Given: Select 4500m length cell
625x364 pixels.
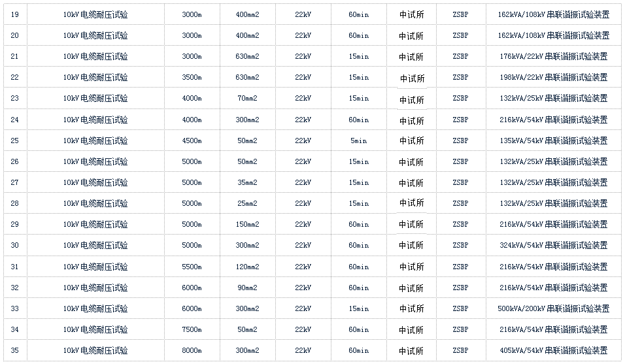Looking at the screenshot, I should [192, 141].
